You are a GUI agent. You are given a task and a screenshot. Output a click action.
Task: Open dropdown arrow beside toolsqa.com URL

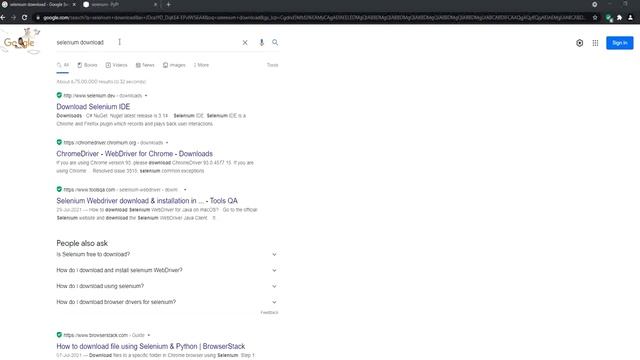click(185, 190)
